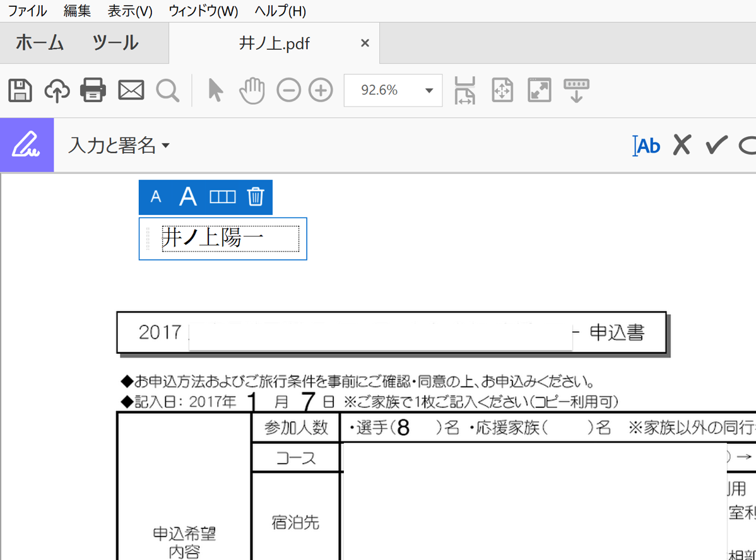
Task: Open the ファイル menu
Action: point(28,11)
